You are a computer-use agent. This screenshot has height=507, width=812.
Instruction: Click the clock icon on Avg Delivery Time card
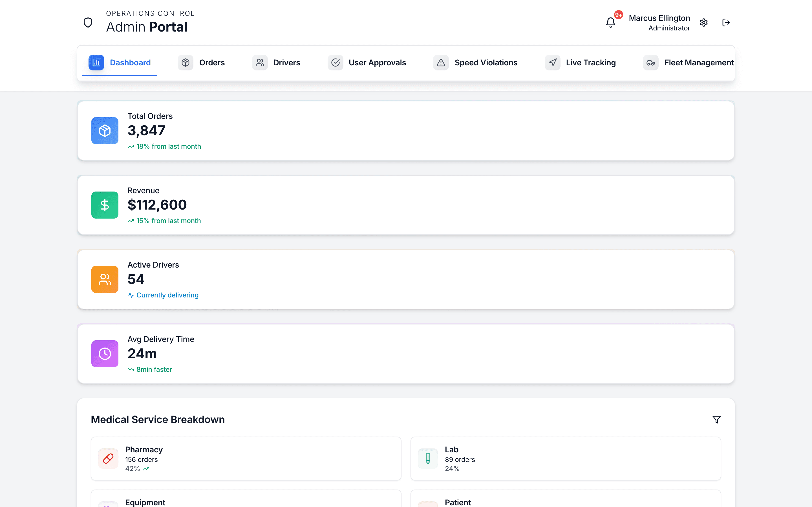(x=105, y=353)
